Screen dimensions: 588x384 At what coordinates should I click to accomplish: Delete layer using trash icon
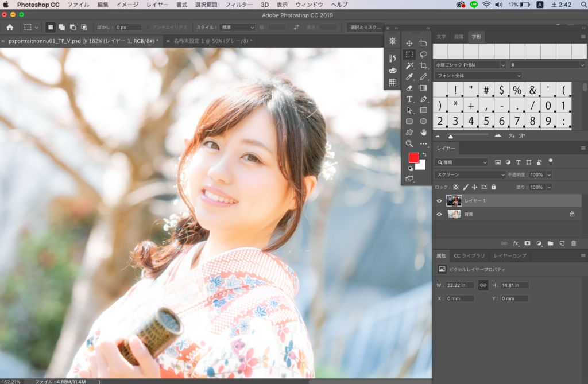click(573, 243)
